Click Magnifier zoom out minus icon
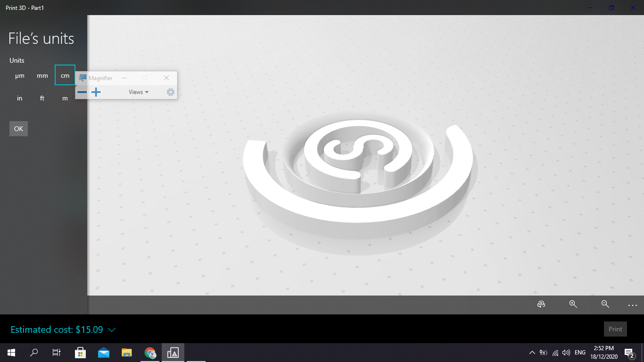Viewport: 644px width, 362px height. pyautogui.click(x=82, y=92)
